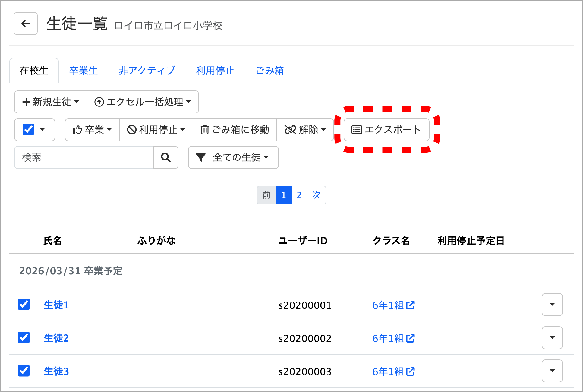Click ごみ箱に移動 trash button

point(235,130)
